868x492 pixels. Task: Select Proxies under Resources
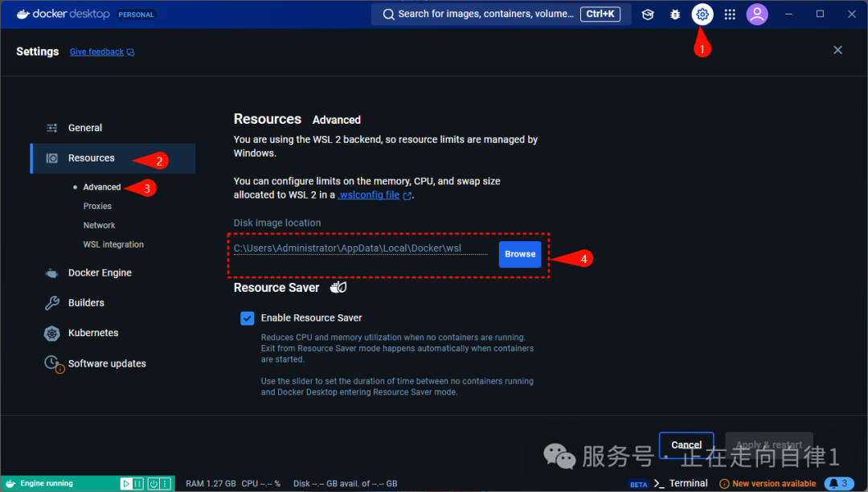point(97,206)
